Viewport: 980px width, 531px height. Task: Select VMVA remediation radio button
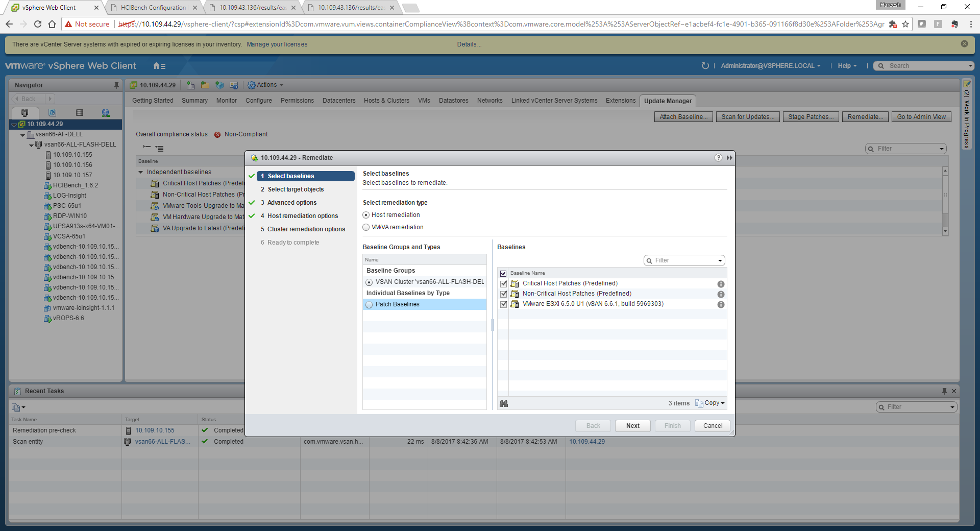coord(366,227)
